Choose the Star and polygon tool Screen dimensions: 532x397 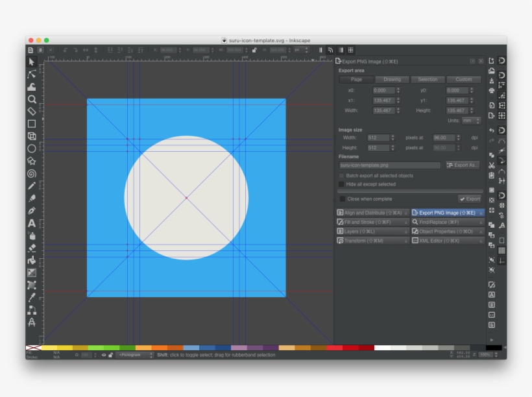31,161
